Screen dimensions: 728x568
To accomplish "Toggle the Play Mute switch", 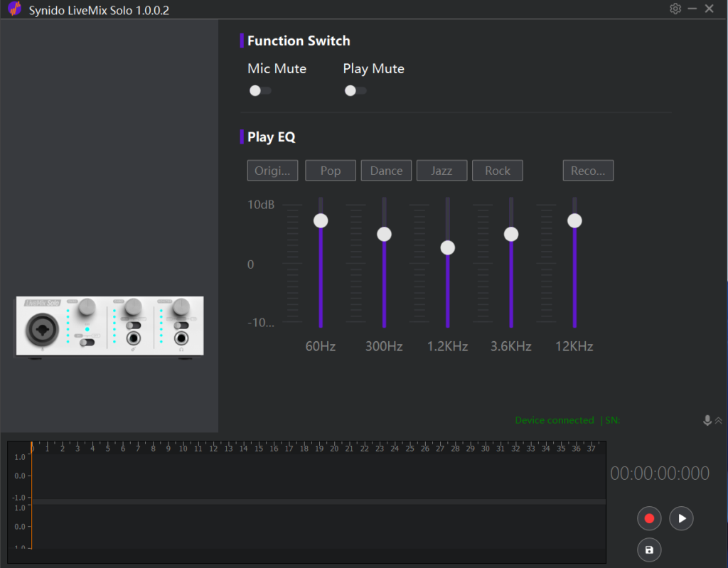I will click(355, 90).
